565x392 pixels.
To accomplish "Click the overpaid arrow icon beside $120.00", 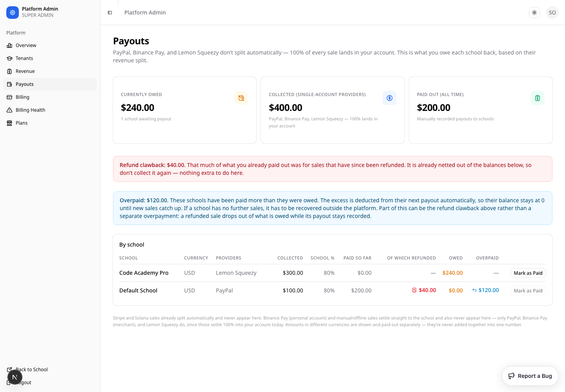I will coord(474,290).
